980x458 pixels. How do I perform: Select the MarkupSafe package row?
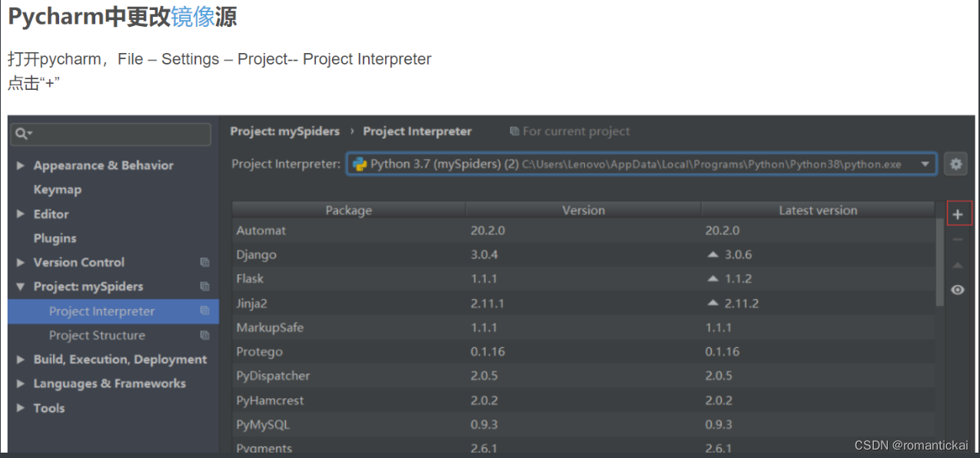pyautogui.click(x=583, y=327)
